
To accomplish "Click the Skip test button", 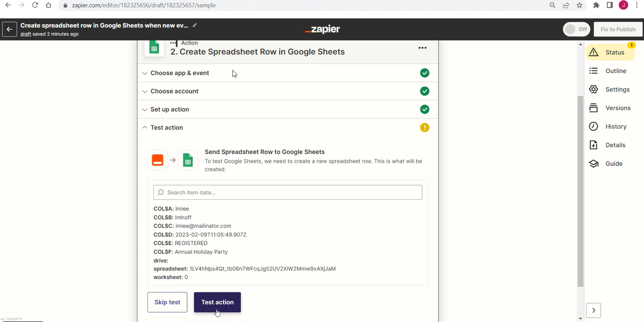I will 167,302.
